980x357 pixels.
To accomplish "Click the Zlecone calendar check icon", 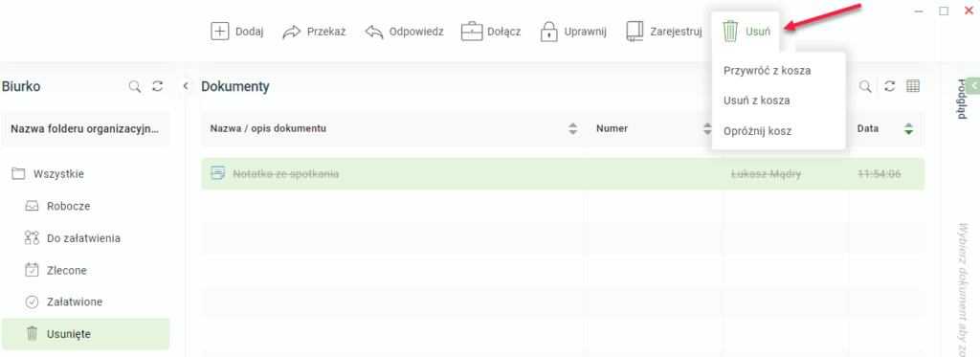I will pyautogui.click(x=32, y=270).
